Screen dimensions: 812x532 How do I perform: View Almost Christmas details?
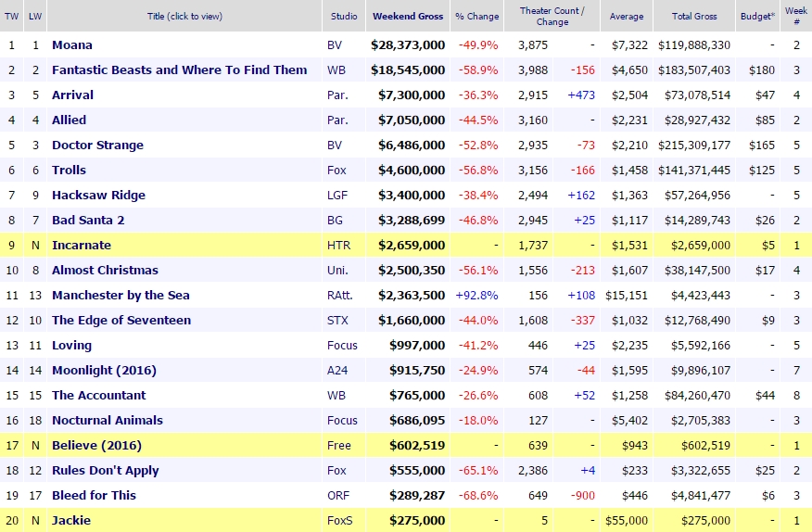pos(105,270)
